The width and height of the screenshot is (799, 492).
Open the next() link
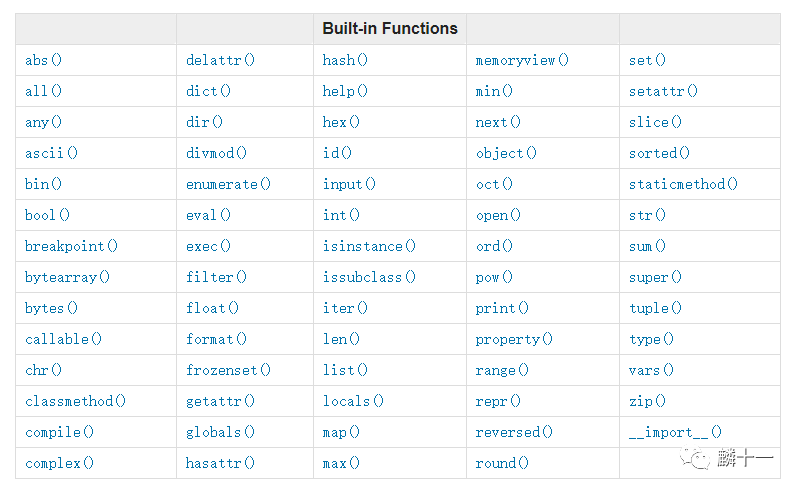tap(498, 122)
